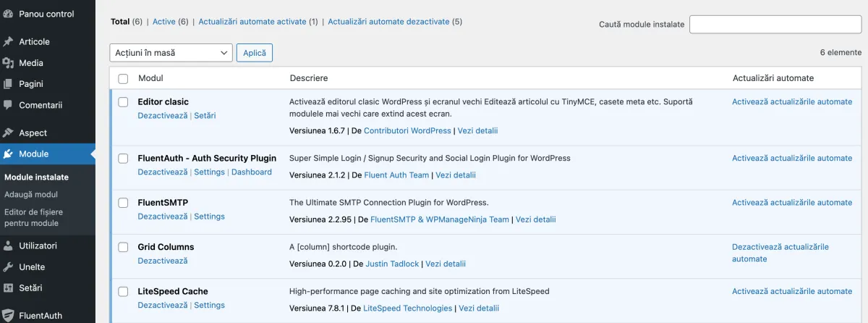Deactivate the Grid Columns plugin
868x323 pixels.
pos(162,261)
